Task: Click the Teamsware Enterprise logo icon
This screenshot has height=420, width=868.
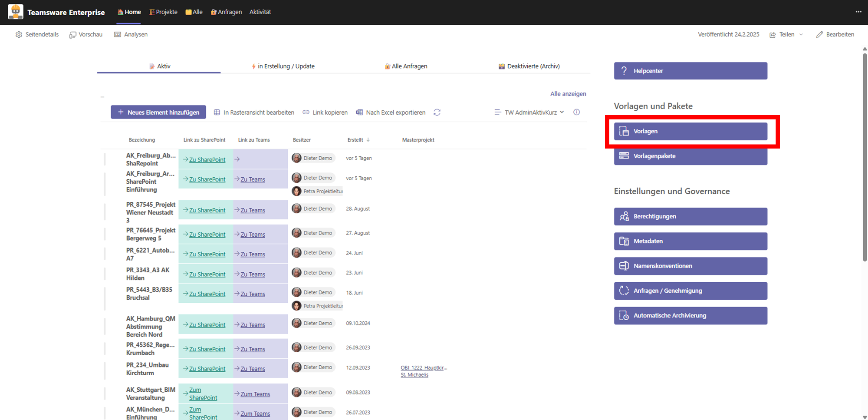Action: [16, 12]
